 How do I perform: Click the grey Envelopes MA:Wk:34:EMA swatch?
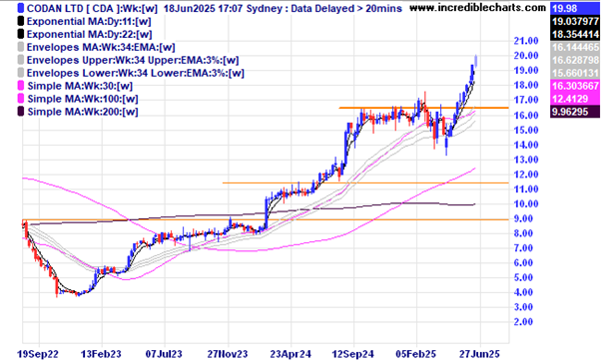pyautogui.click(x=21, y=47)
